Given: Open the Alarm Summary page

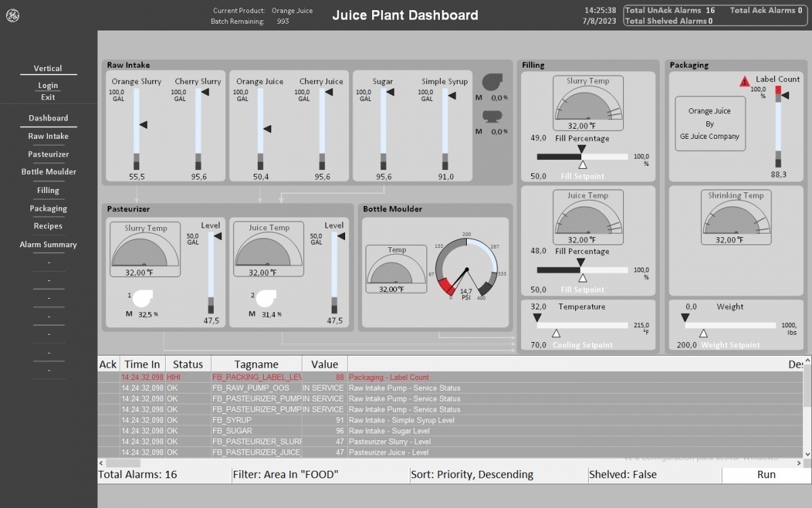Looking at the screenshot, I should pyautogui.click(x=48, y=245).
